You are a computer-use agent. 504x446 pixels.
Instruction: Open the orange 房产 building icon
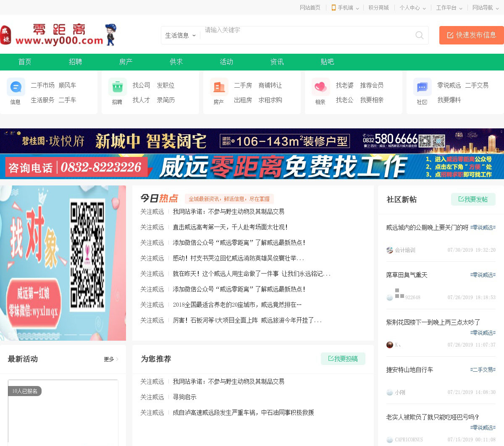[219, 87]
